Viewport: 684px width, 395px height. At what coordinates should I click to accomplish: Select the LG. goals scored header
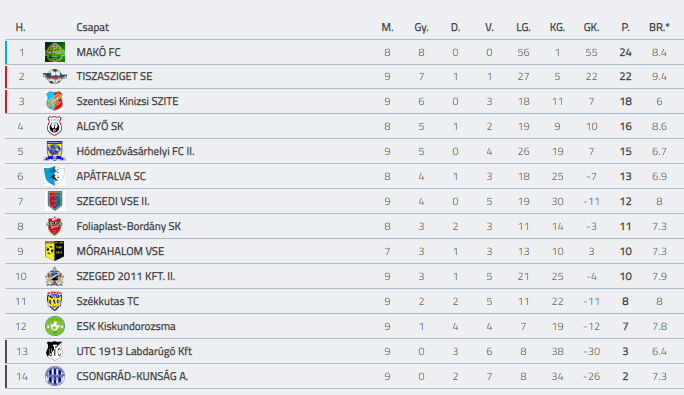523,27
